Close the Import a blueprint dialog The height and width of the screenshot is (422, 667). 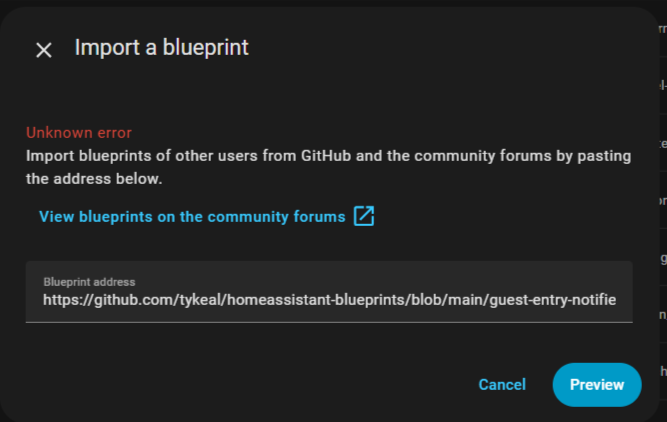click(x=44, y=50)
